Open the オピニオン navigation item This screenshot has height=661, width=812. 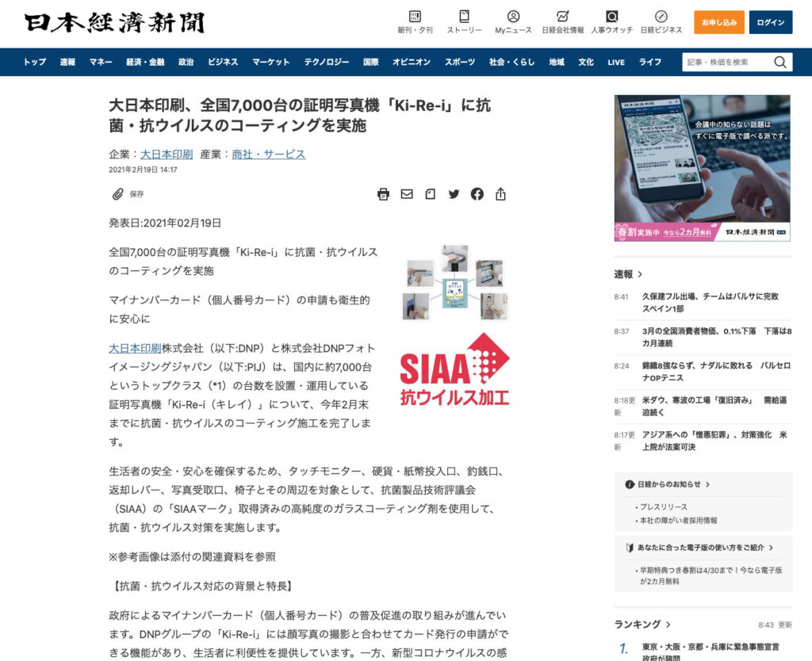tap(412, 62)
